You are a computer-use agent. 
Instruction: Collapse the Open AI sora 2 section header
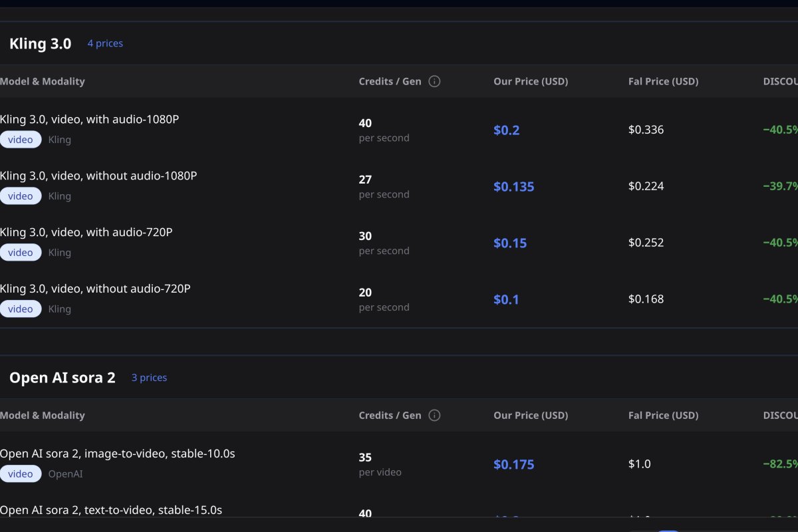point(62,377)
